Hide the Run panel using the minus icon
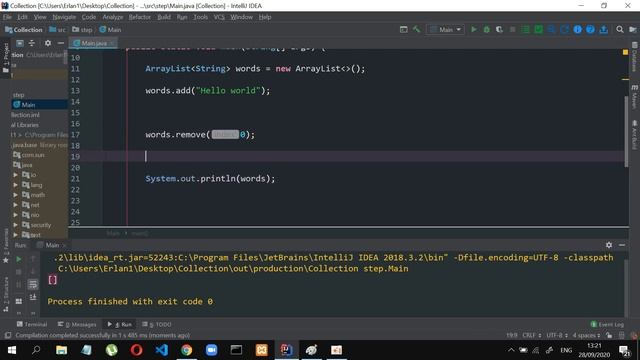 coord(622,245)
